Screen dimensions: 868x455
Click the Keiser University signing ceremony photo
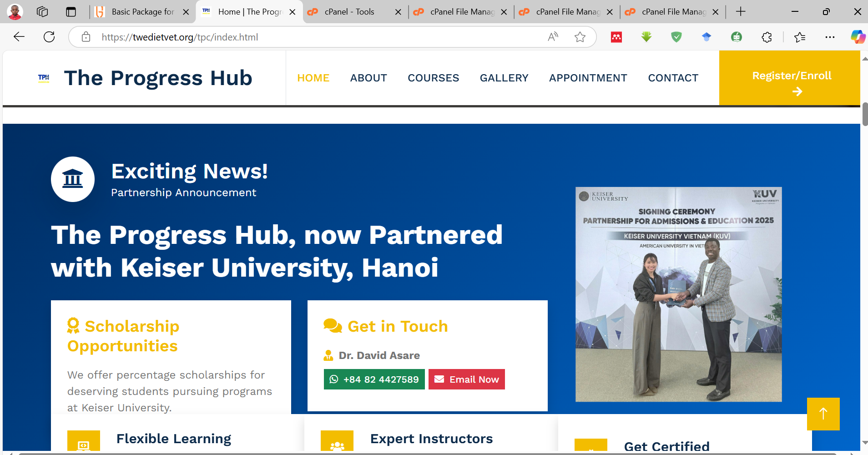tap(678, 294)
